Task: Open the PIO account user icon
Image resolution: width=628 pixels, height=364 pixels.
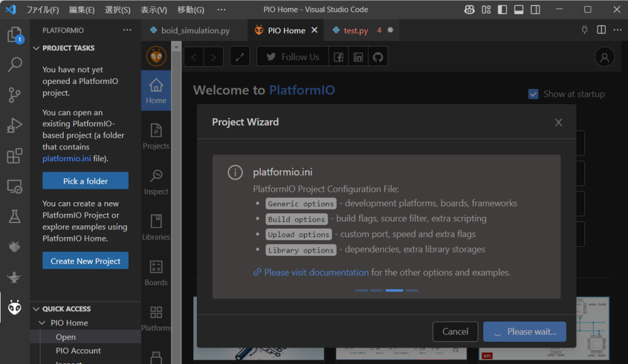Action: [x=604, y=57]
